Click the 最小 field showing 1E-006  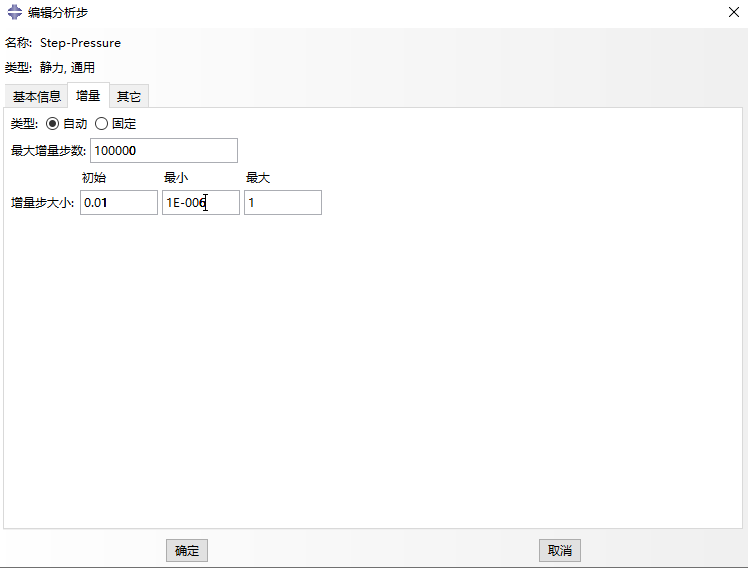coord(200,203)
